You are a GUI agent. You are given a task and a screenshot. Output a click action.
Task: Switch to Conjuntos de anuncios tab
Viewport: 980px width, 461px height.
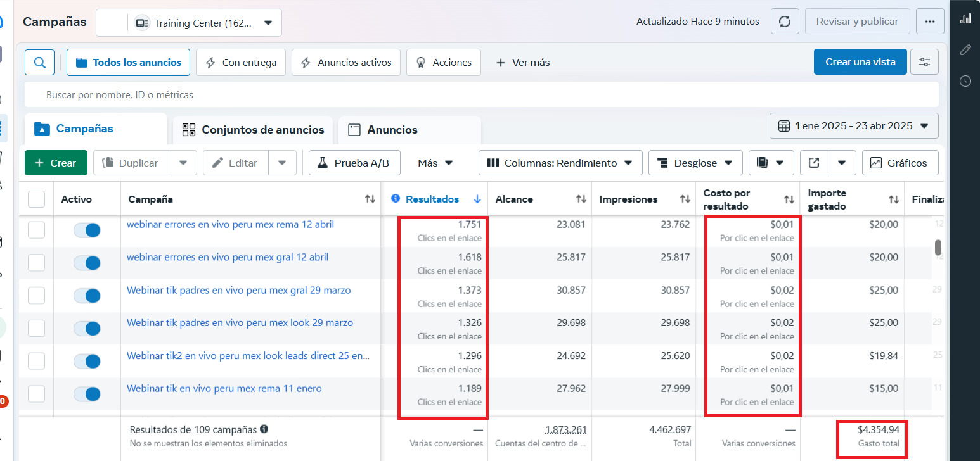[253, 130]
